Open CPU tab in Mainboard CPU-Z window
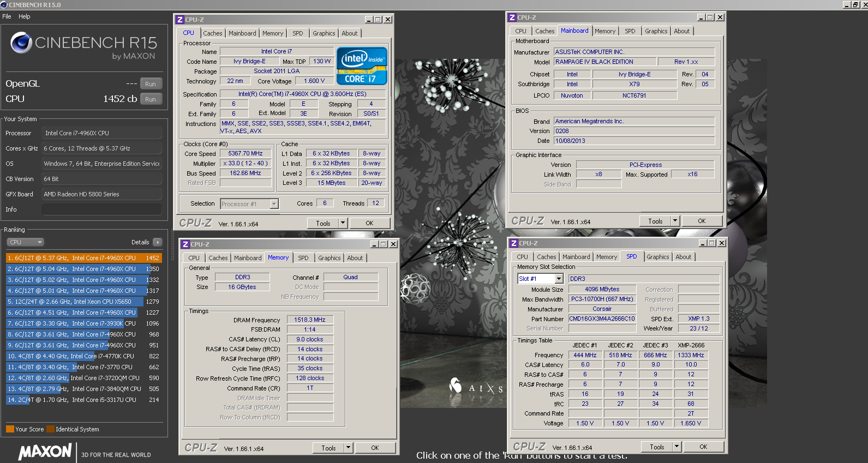Image resolution: width=868 pixels, height=463 pixels. [520, 31]
